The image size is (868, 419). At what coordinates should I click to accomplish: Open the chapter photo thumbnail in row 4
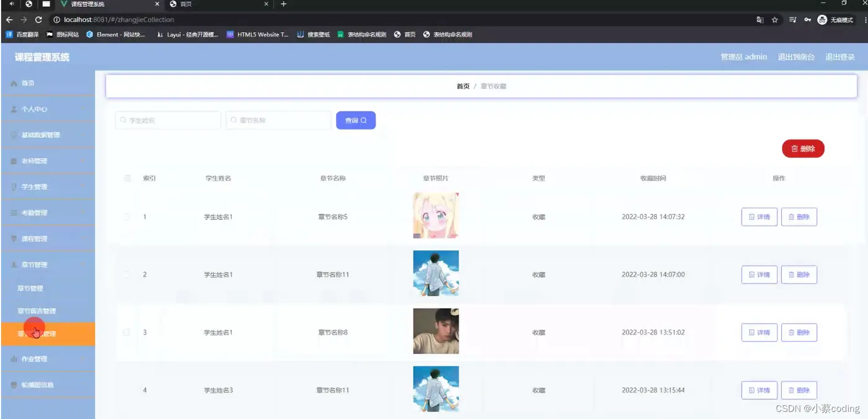(436, 389)
